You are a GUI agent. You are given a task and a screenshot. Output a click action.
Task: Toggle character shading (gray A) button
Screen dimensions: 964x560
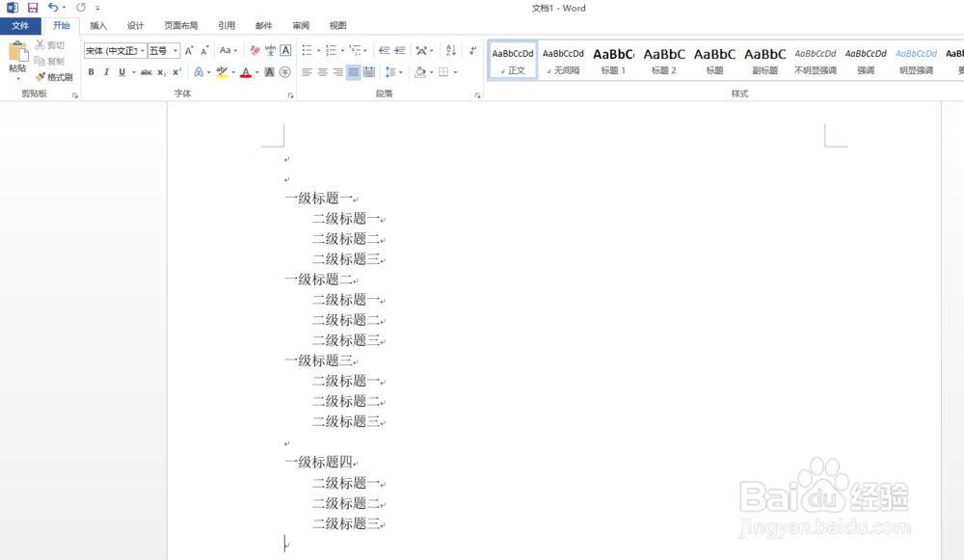269,72
